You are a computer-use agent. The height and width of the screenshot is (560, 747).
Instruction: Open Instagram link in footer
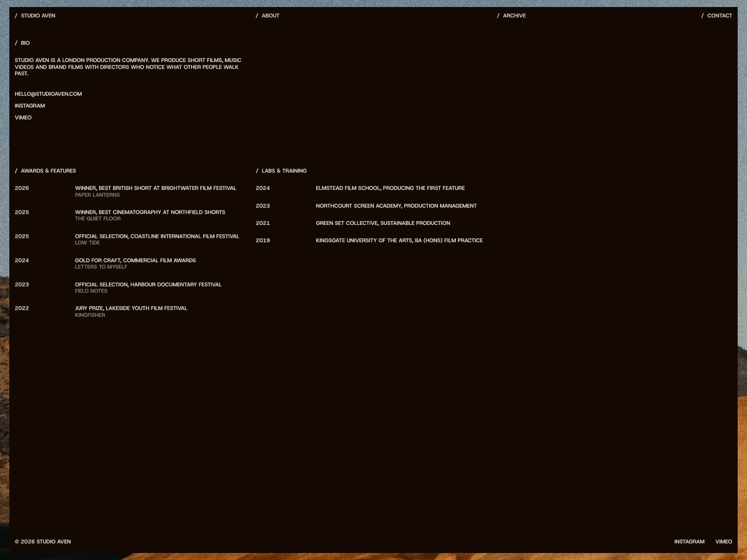689,541
